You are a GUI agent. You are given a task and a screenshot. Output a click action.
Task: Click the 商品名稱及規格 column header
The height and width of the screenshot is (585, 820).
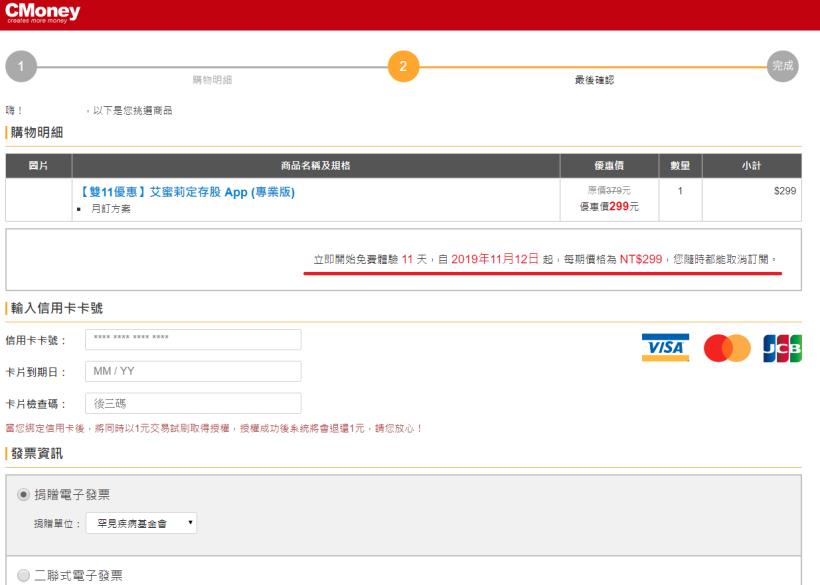(x=315, y=166)
